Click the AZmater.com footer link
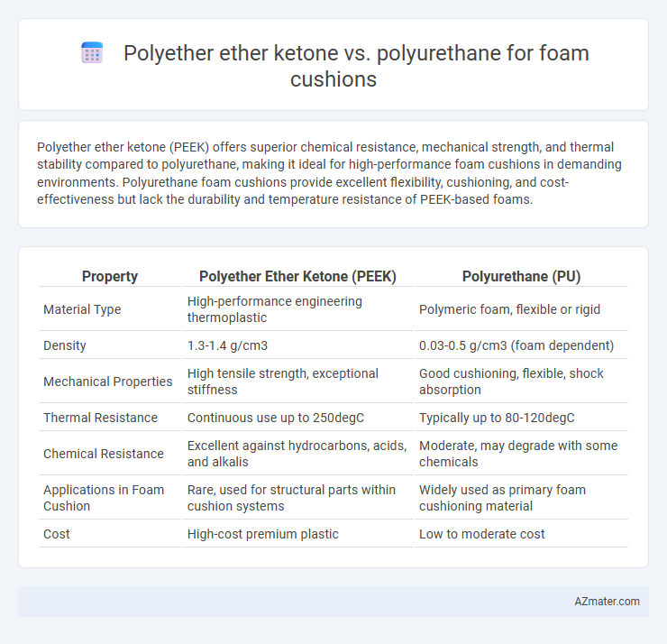667x644 pixels. (607, 601)
